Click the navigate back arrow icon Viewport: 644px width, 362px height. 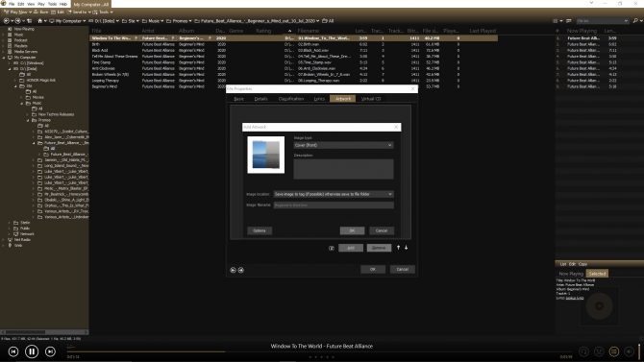point(6,20)
